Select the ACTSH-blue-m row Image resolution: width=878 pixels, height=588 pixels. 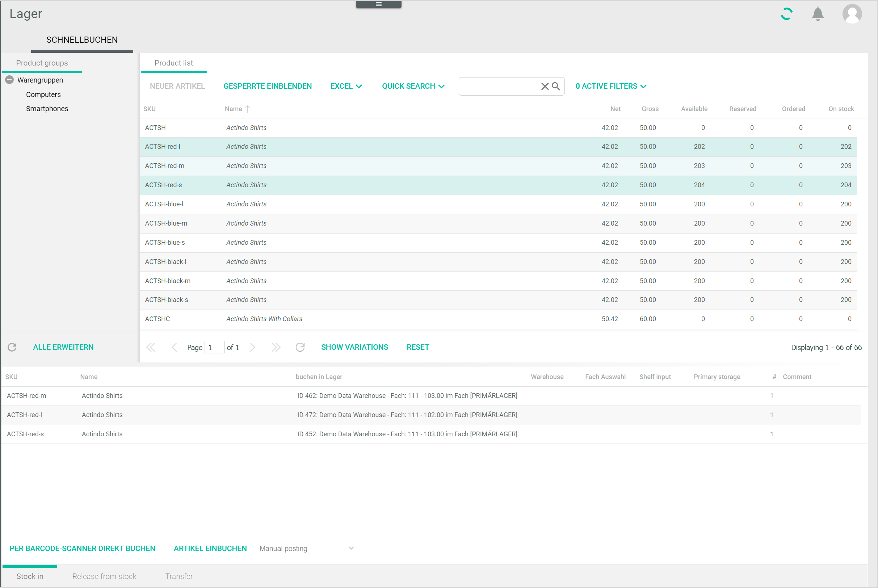pyautogui.click(x=498, y=223)
